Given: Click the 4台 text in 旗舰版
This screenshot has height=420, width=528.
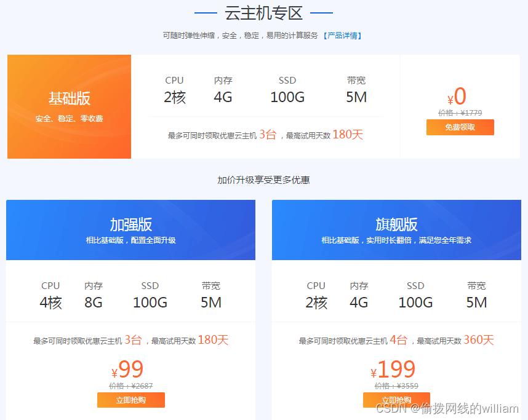Looking at the screenshot, I should [399, 340].
